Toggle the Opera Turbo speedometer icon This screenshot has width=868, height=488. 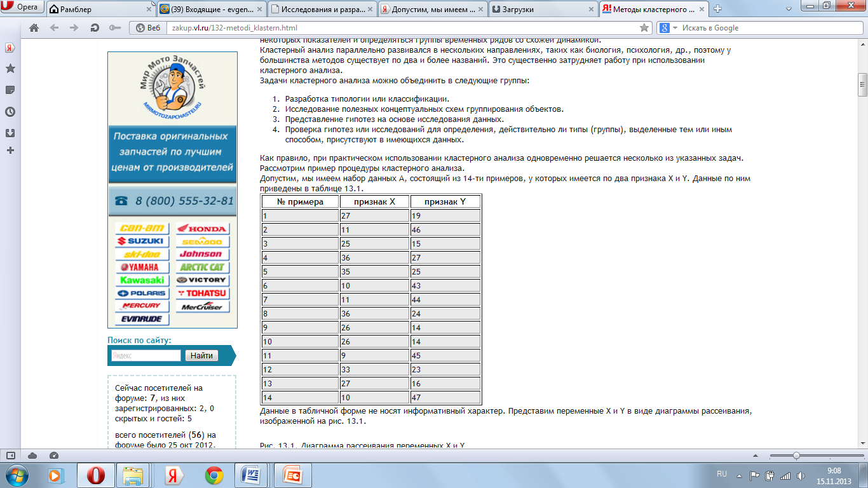(54, 456)
